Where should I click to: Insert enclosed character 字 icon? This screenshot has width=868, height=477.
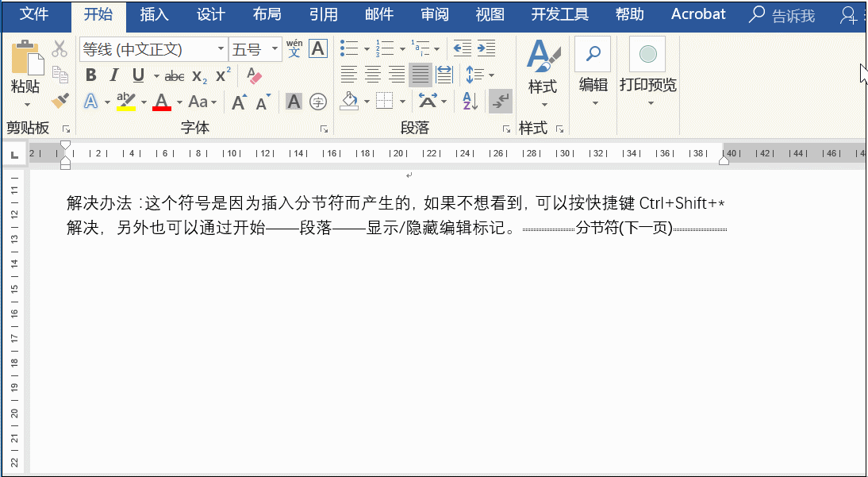tap(317, 102)
